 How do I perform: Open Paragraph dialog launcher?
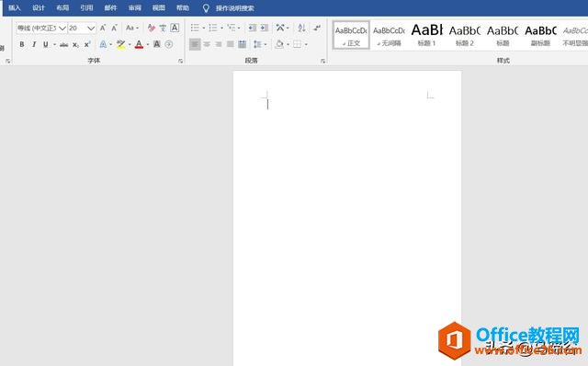(x=322, y=61)
